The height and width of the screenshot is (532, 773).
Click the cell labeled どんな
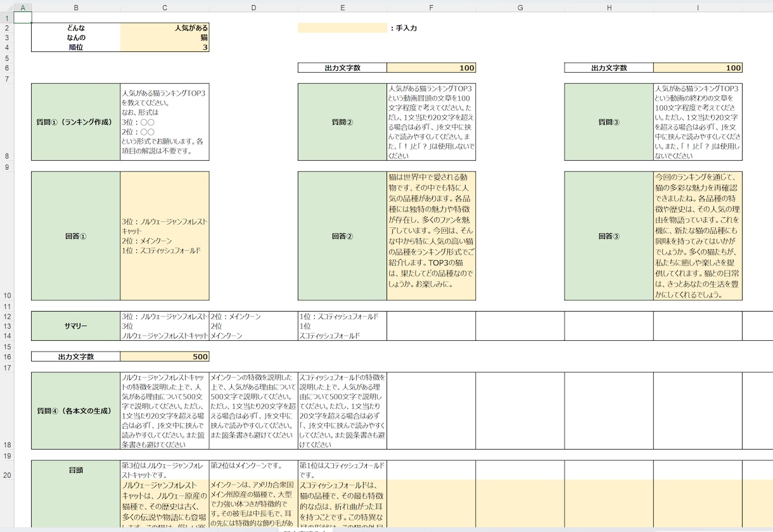76,28
